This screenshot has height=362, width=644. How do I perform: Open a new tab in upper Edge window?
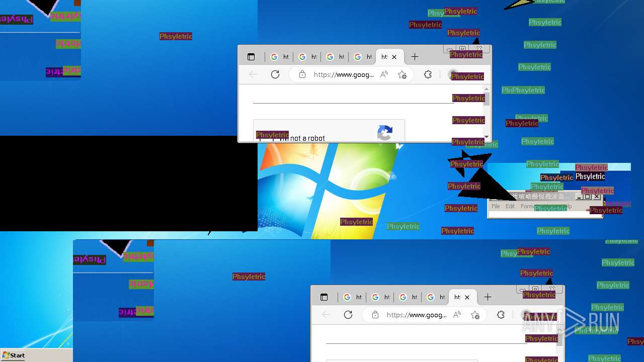click(415, 57)
